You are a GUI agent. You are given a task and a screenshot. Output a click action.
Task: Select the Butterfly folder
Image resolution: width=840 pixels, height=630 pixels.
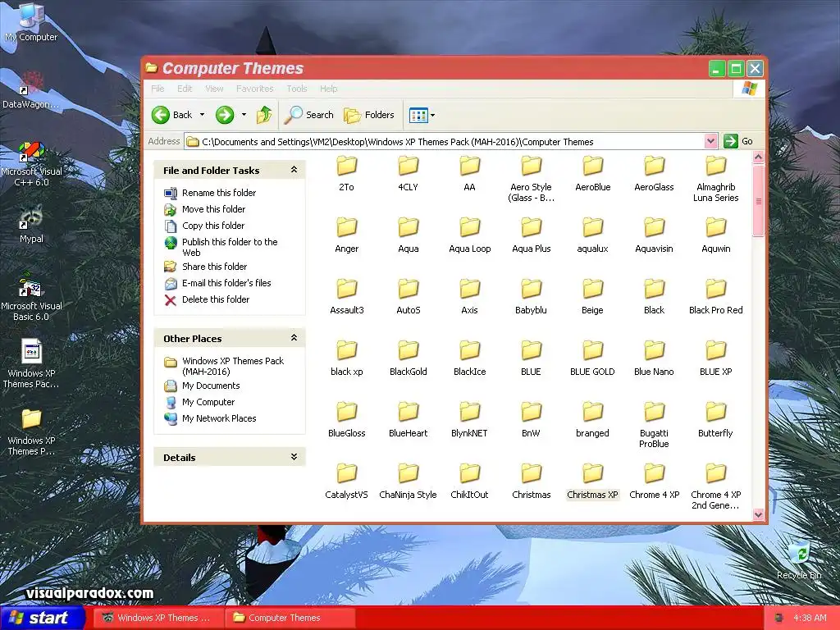tap(715, 419)
